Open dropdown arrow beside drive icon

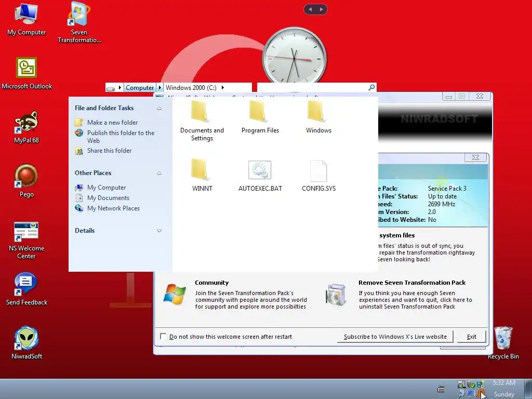pos(120,87)
